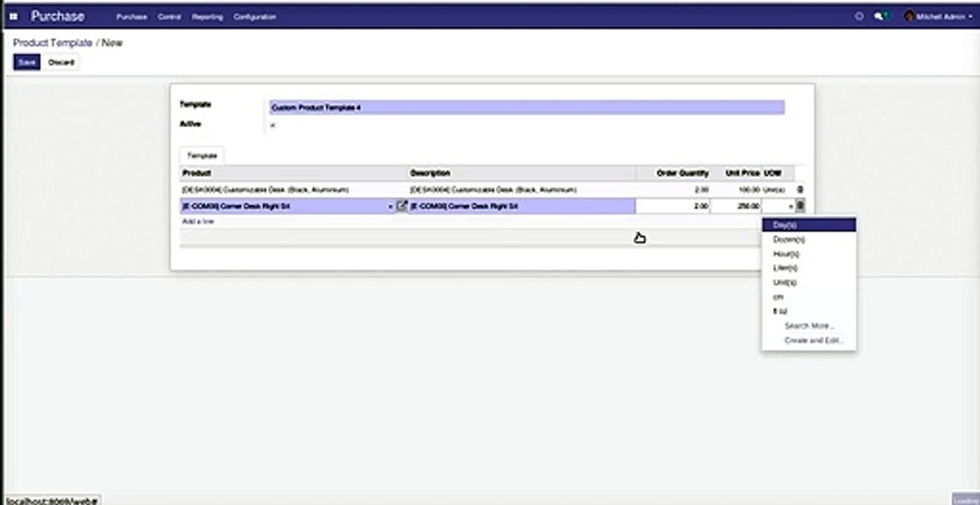
Task: Toggle the Active checkbox
Action: [x=273, y=126]
